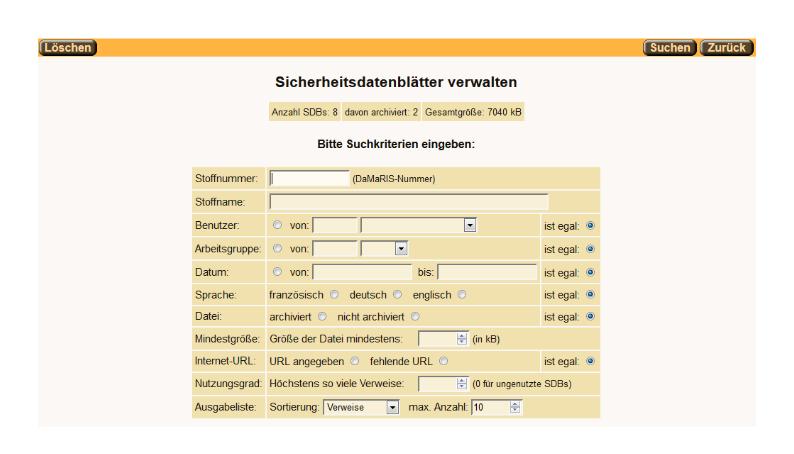This screenshot has width=794, height=454.
Task: Click the 'Bitte Suchkriterien eingeben:' text
Action: pos(396,144)
